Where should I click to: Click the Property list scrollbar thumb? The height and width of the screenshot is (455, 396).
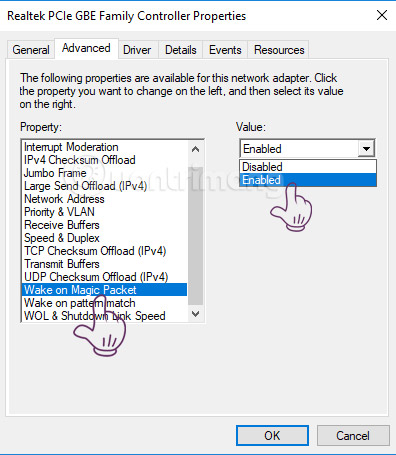(196, 236)
